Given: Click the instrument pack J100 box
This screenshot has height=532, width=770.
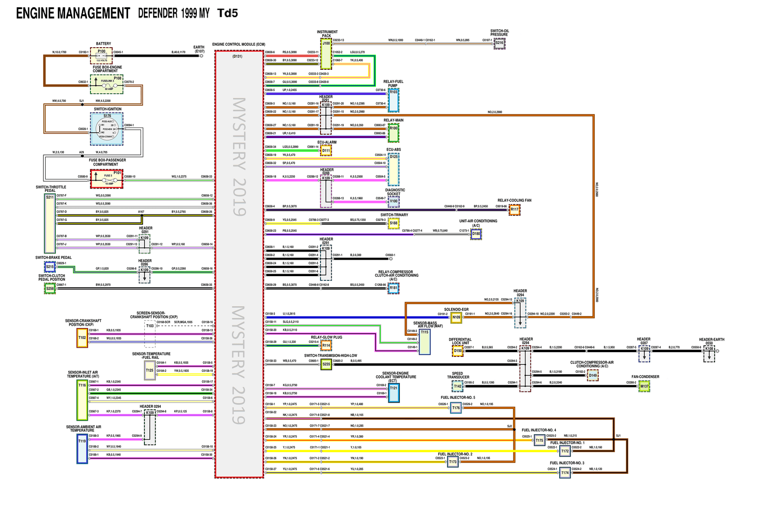Looking at the screenshot, I should (x=326, y=54).
